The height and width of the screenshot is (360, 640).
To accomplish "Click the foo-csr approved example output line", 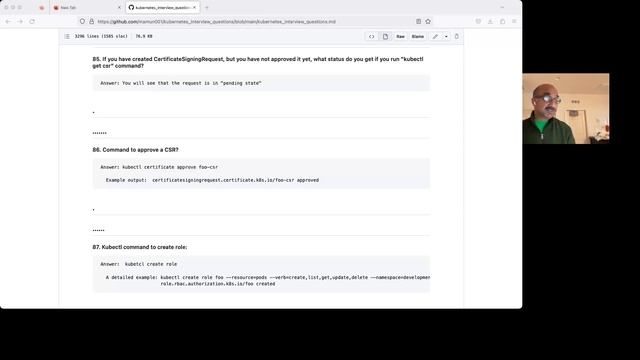I will pyautogui.click(x=212, y=180).
